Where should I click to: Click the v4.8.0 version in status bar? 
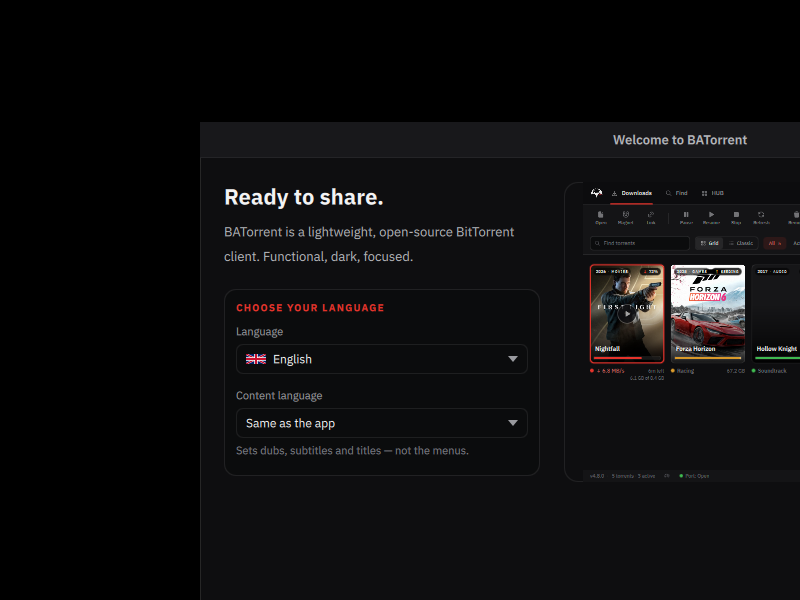coord(597,476)
